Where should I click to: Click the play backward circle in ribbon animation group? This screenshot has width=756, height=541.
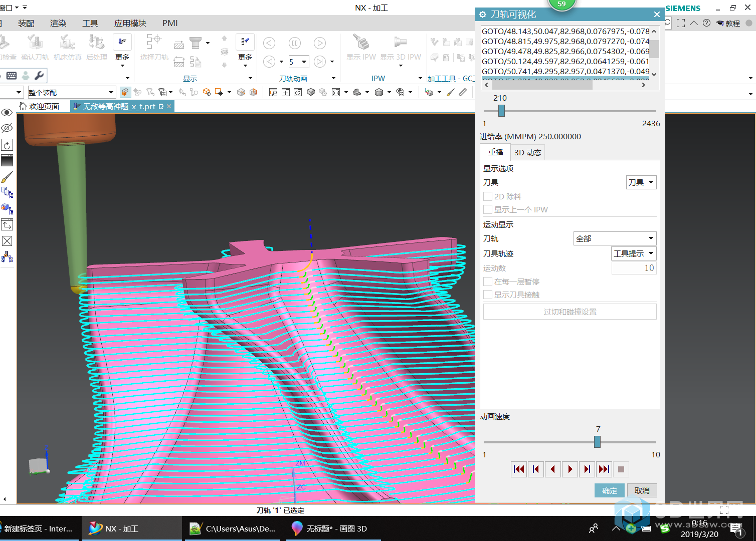(269, 43)
